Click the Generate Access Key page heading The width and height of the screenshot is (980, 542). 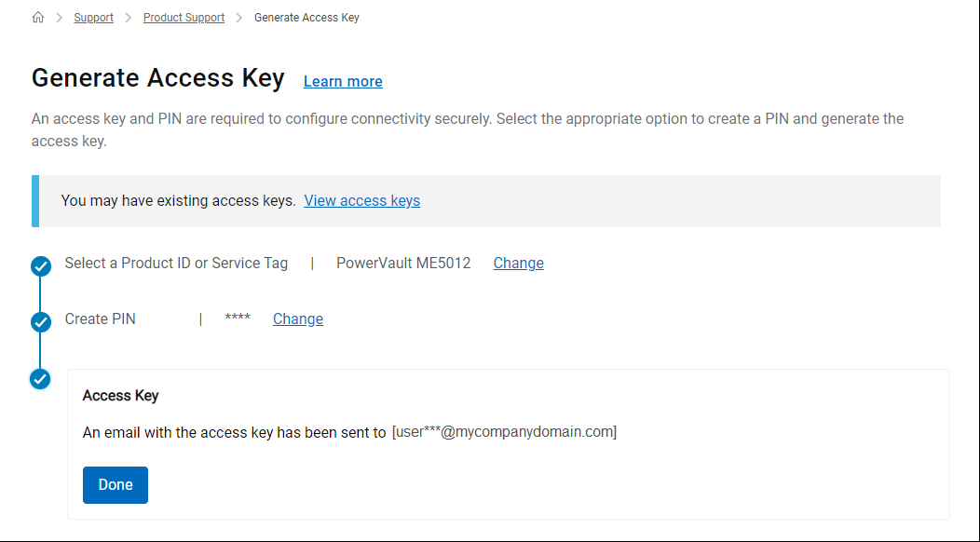coord(158,78)
